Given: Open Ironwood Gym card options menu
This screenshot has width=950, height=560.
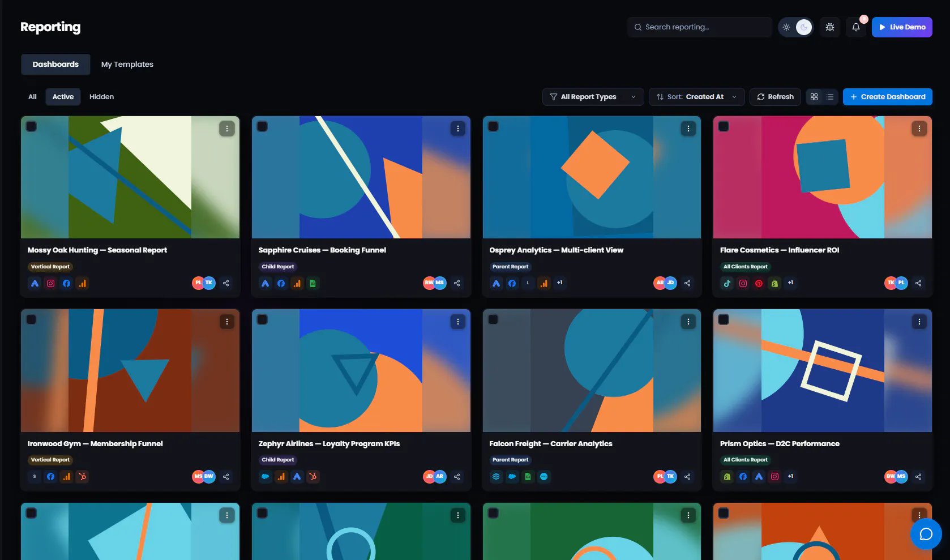Looking at the screenshot, I should pyautogui.click(x=227, y=322).
